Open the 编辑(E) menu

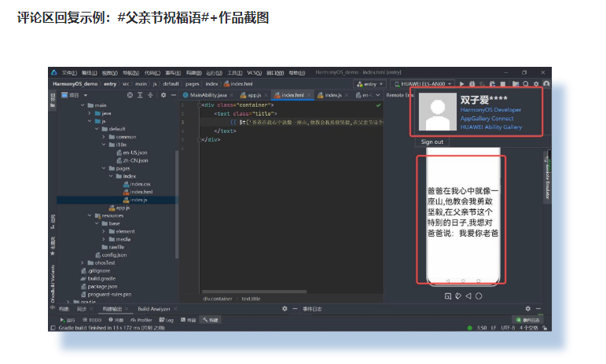click(90, 72)
